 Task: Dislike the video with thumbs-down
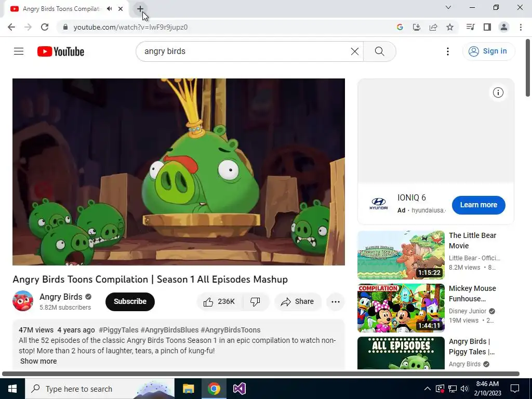pos(256,302)
